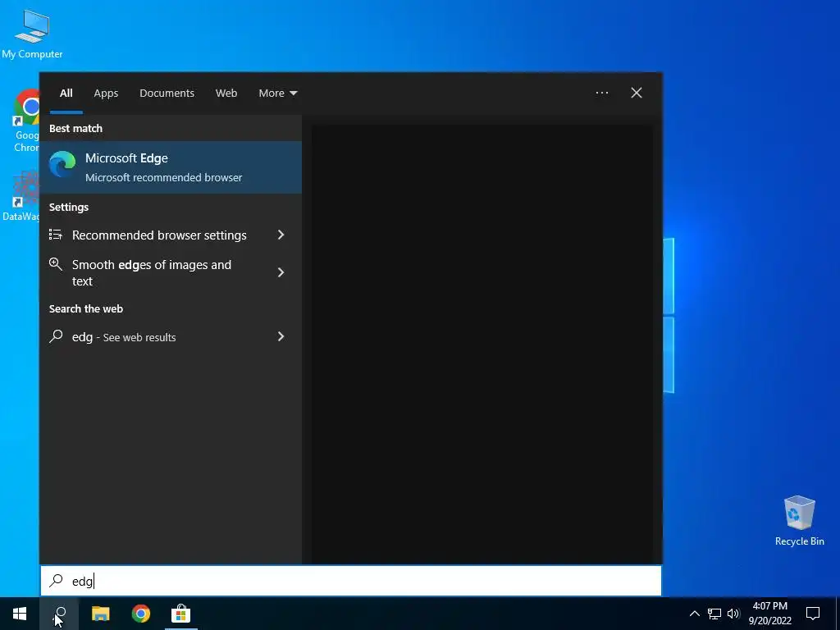Launch Google Chrome from the taskbar

click(x=141, y=614)
